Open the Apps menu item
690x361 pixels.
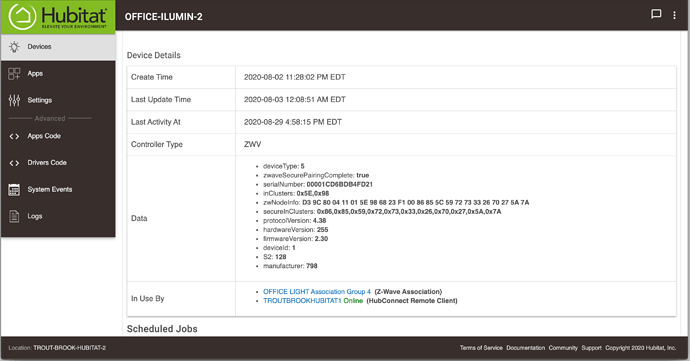pos(58,74)
